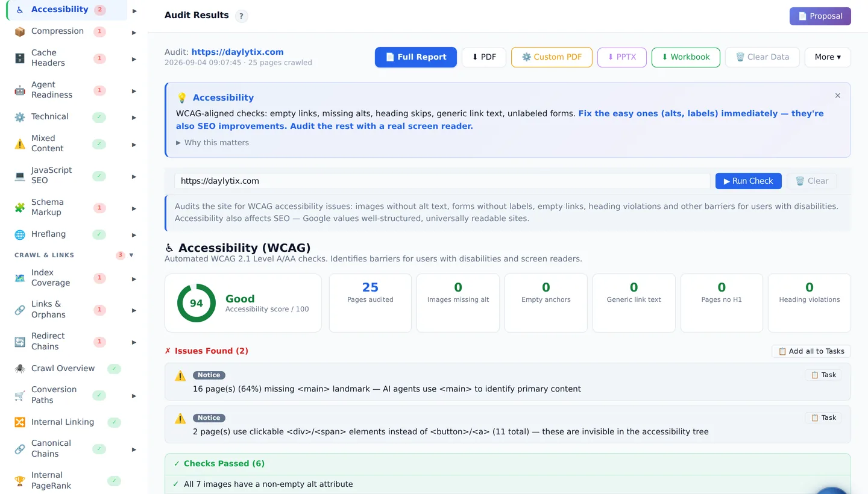Click Run Check button

(749, 181)
